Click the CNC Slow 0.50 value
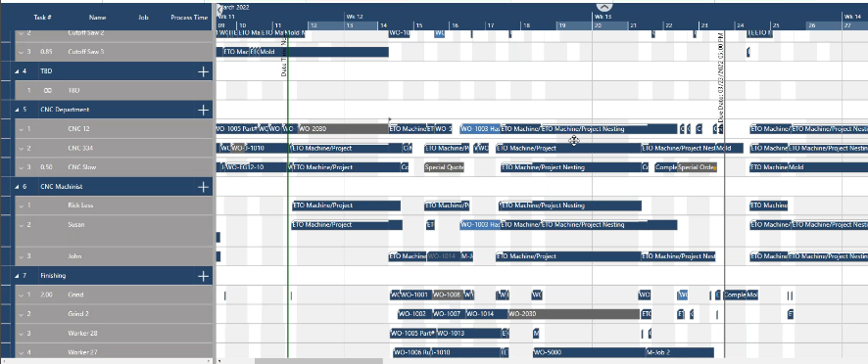This screenshot has width=868, height=364. (46, 167)
